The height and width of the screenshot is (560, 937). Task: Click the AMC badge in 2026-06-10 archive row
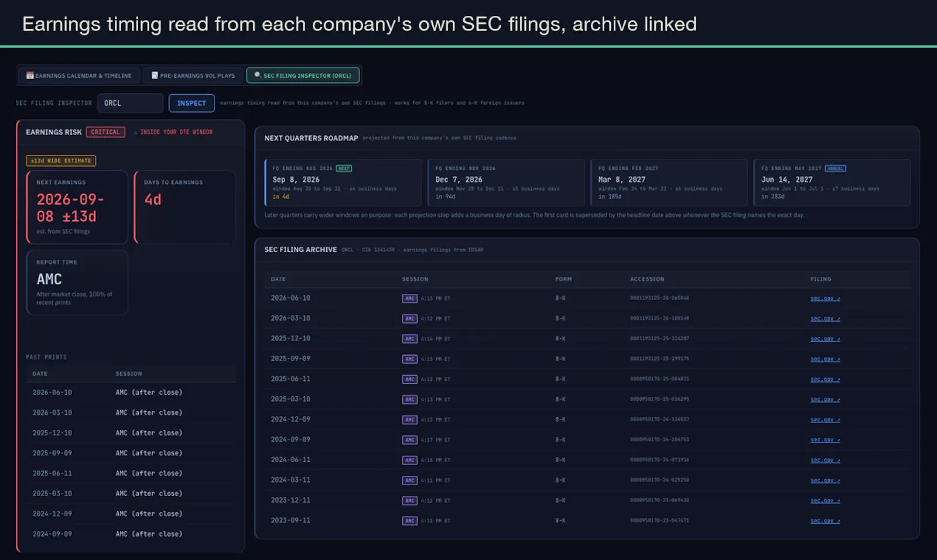tap(409, 298)
